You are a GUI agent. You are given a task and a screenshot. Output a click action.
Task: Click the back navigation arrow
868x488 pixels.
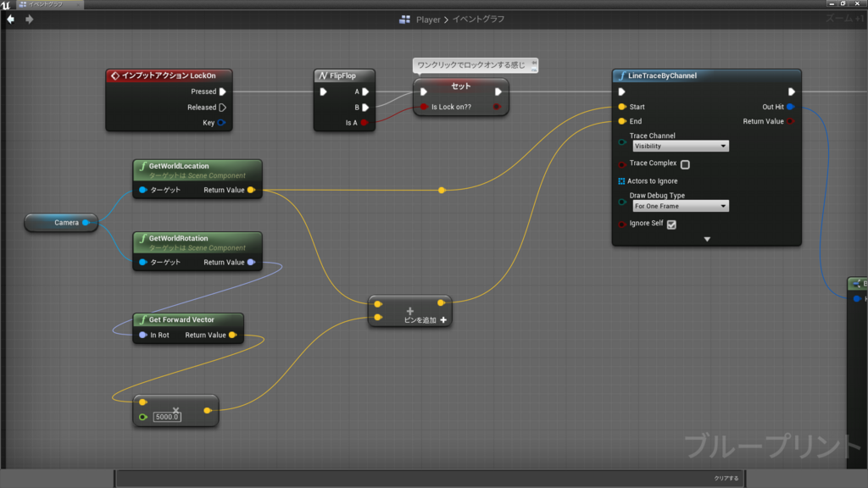[x=10, y=19]
